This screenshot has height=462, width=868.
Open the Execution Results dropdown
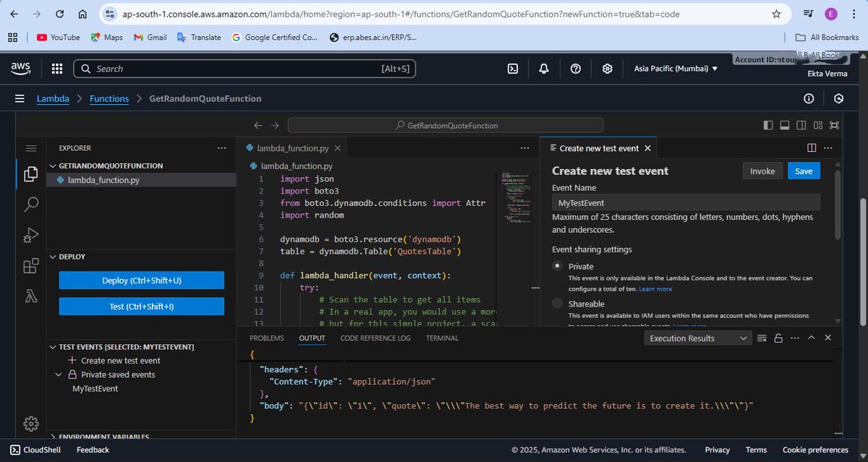(699, 338)
